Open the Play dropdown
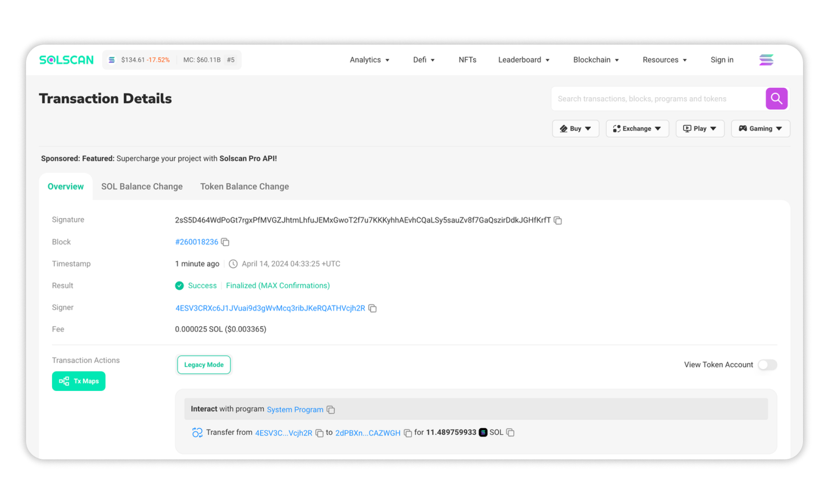The height and width of the screenshot is (504, 830). [x=700, y=129]
